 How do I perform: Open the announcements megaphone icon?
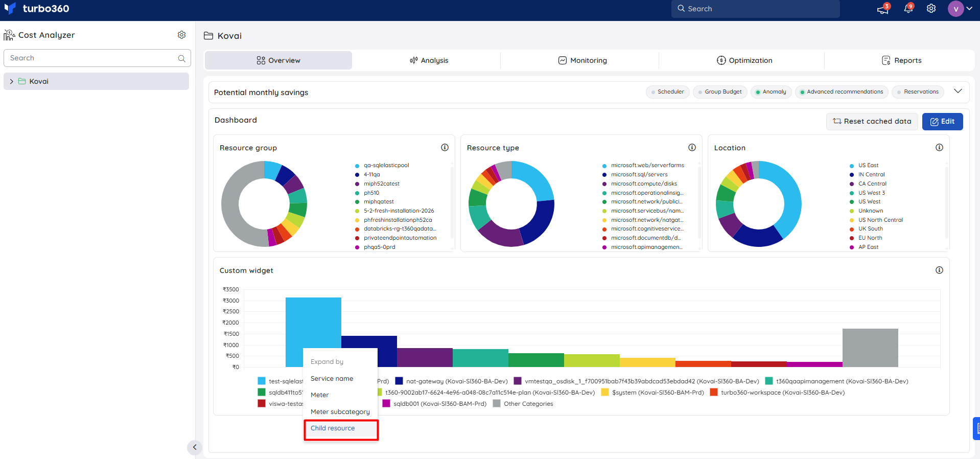(x=882, y=9)
